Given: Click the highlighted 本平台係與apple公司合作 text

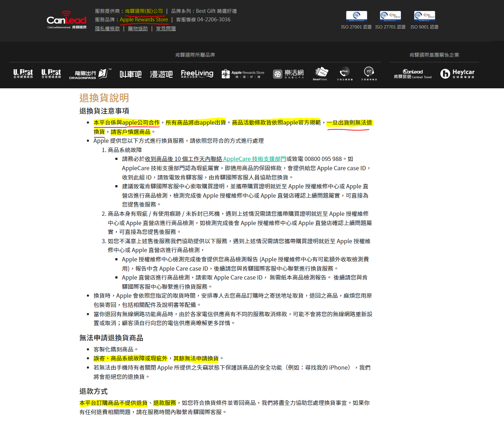Looking at the screenshot, I should point(127,123).
